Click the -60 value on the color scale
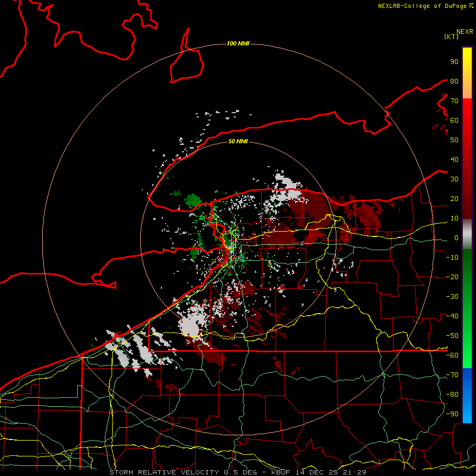The width and height of the screenshot is (476, 476). tap(452, 355)
